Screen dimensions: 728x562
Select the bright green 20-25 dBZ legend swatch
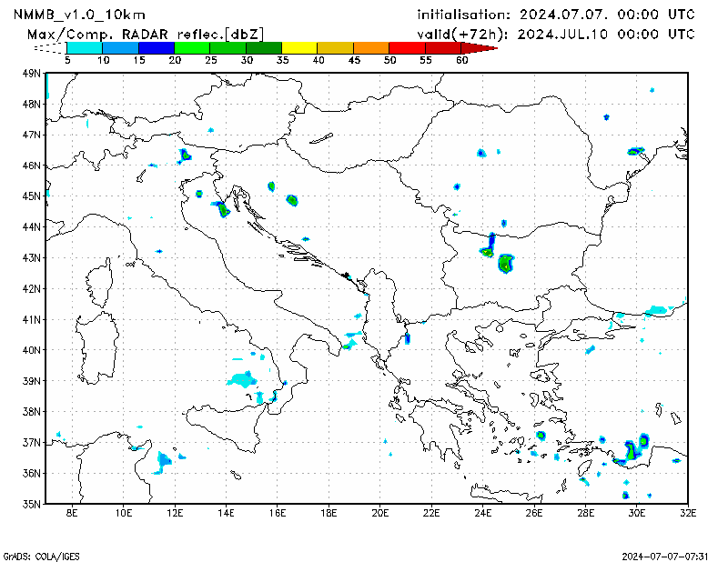(x=192, y=46)
